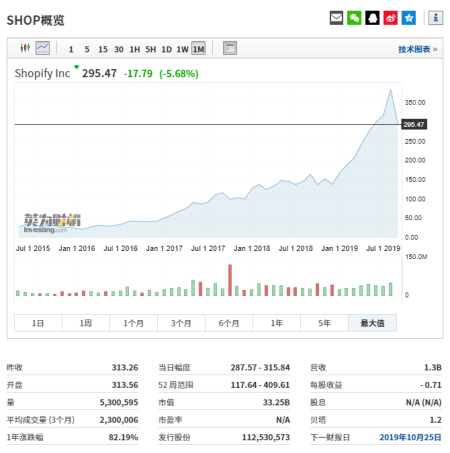Click the SHOP概览 heading
Image resolution: width=450 pixels, height=453 pixels.
tap(36, 20)
